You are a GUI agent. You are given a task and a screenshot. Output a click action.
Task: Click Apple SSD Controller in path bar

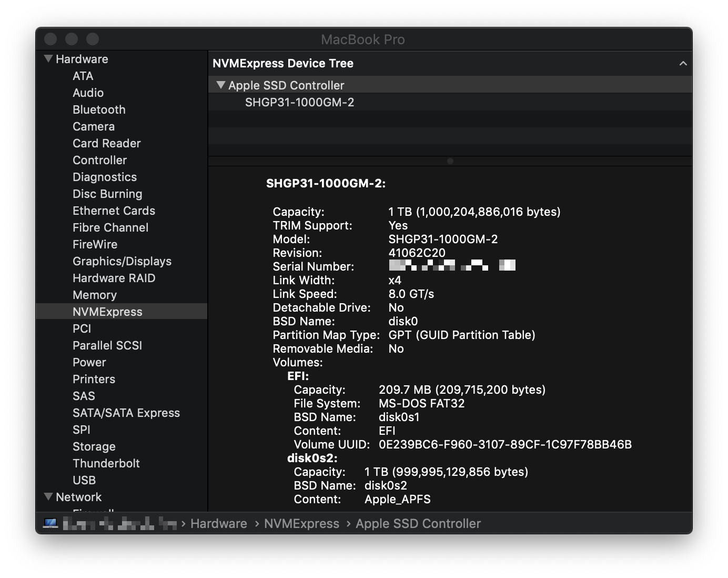(418, 523)
